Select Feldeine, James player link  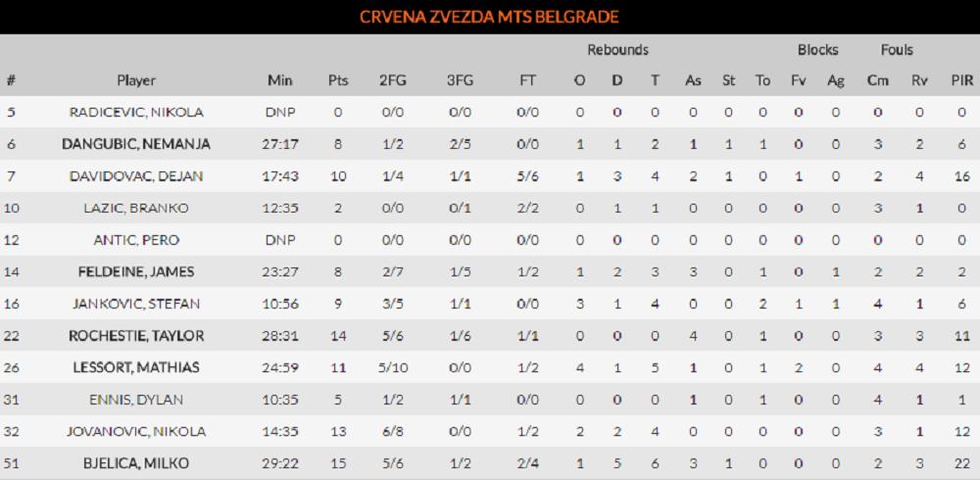coord(136,272)
